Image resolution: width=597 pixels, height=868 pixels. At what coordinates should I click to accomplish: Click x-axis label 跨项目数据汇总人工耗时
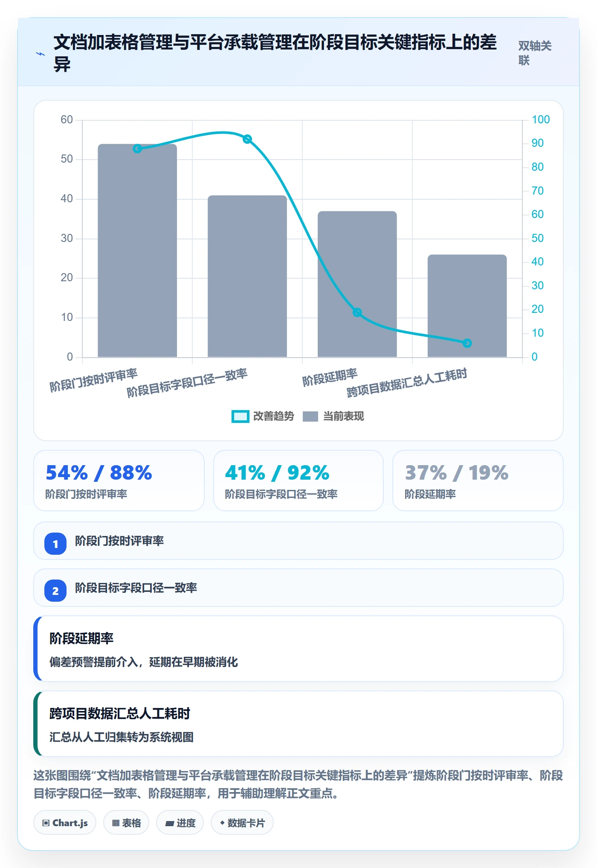tap(407, 382)
